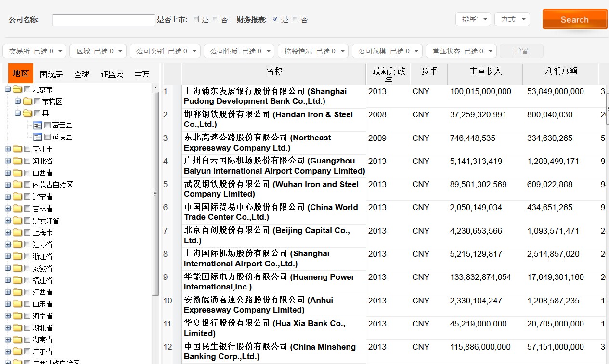Click the 延庆县 leaf node icon

pyautogui.click(x=38, y=137)
